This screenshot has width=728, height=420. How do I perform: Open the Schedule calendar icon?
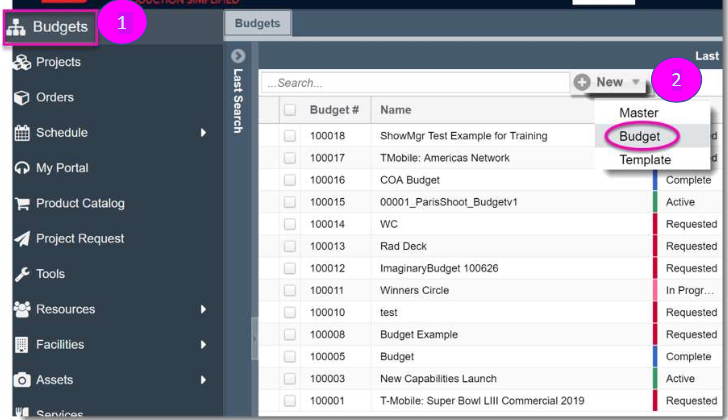[x=22, y=133]
